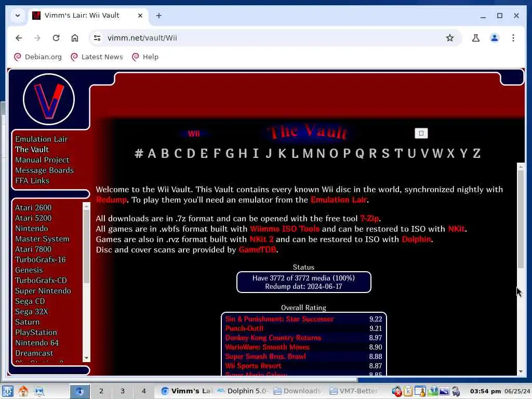Select PlayStation system in the list

pos(36,332)
